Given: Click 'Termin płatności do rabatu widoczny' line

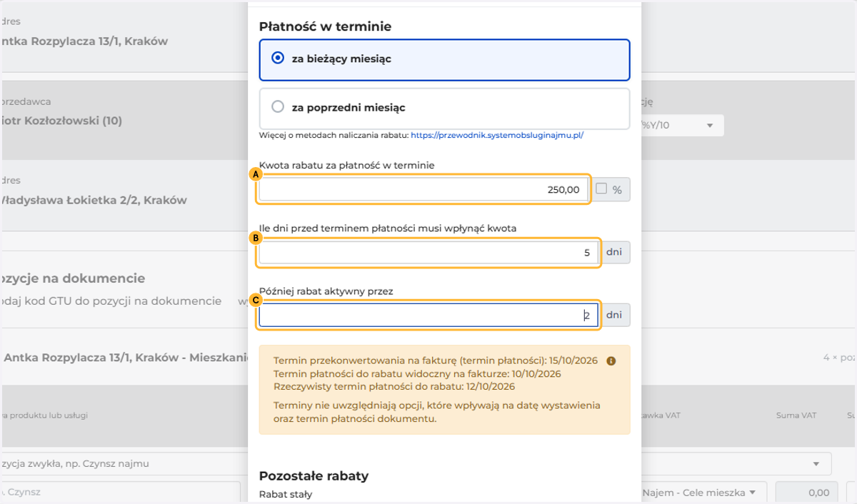Looking at the screenshot, I should tap(417, 374).
